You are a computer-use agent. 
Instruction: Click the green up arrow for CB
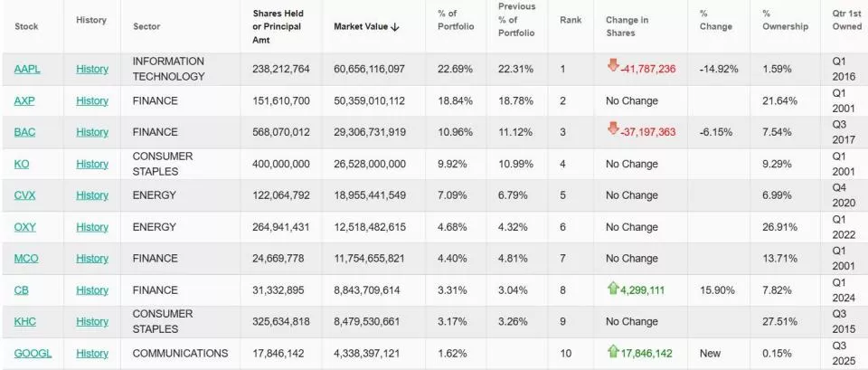612,289
